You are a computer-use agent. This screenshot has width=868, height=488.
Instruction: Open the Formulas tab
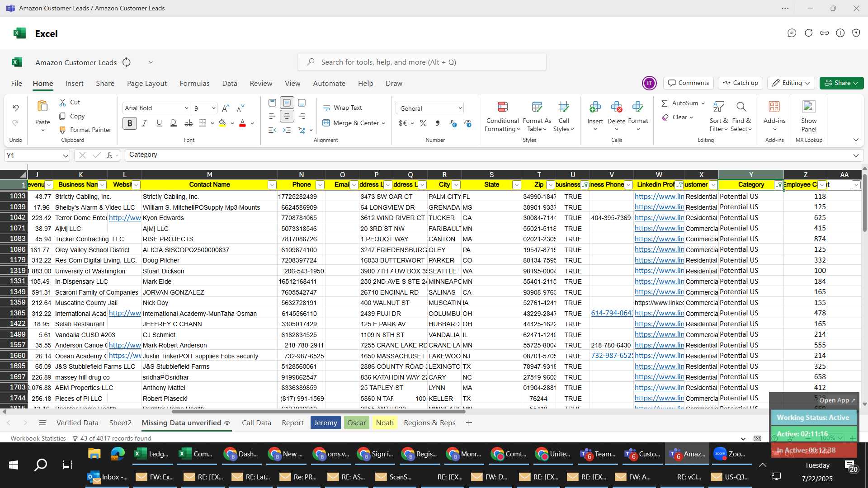(x=194, y=84)
